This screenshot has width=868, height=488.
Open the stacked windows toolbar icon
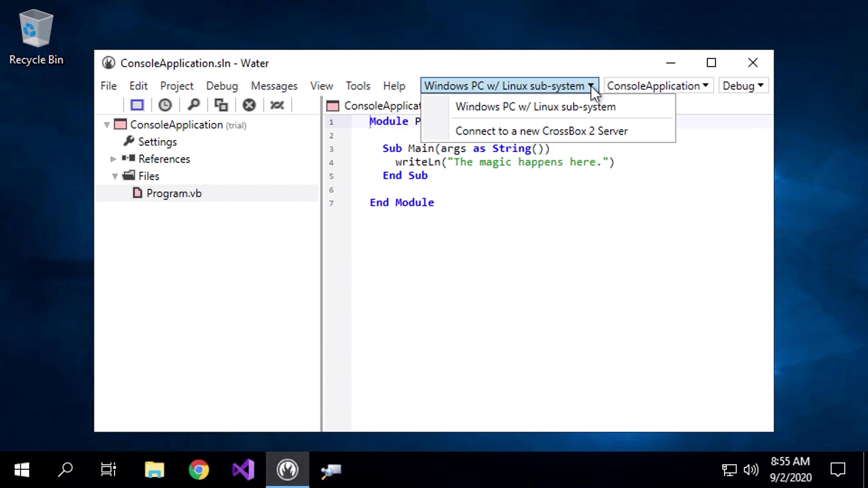coord(221,105)
